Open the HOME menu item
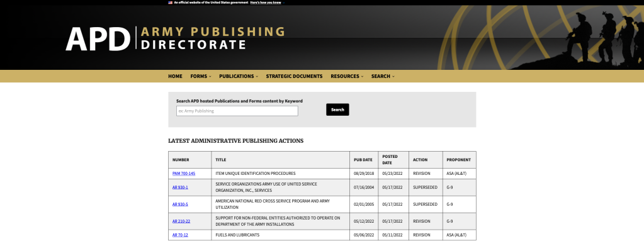 tap(175, 76)
